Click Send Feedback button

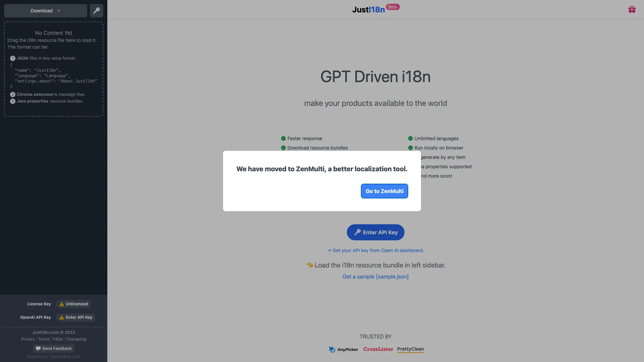click(x=54, y=349)
